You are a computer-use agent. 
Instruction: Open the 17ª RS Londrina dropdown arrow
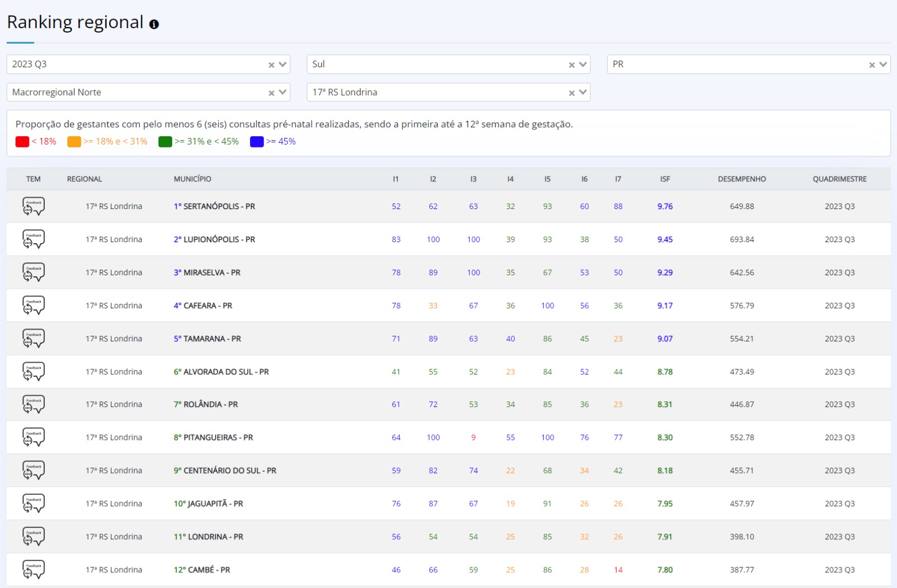coord(583,92)
